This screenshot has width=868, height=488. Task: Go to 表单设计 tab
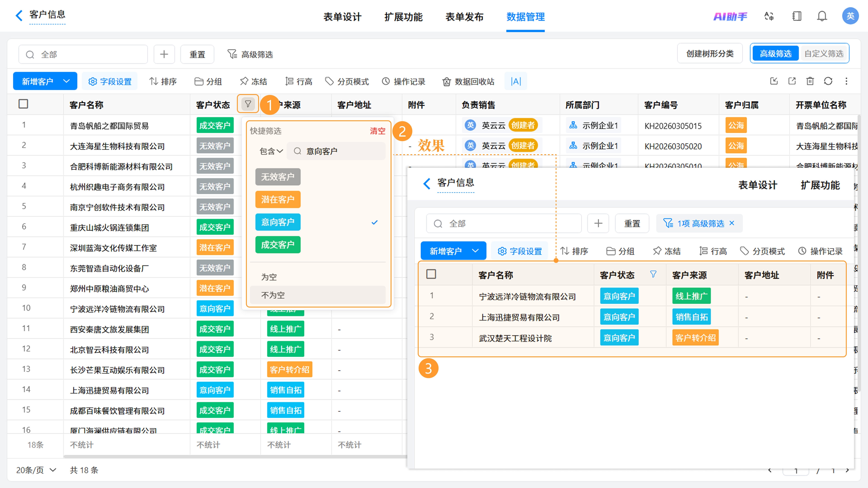click(342, 17)
